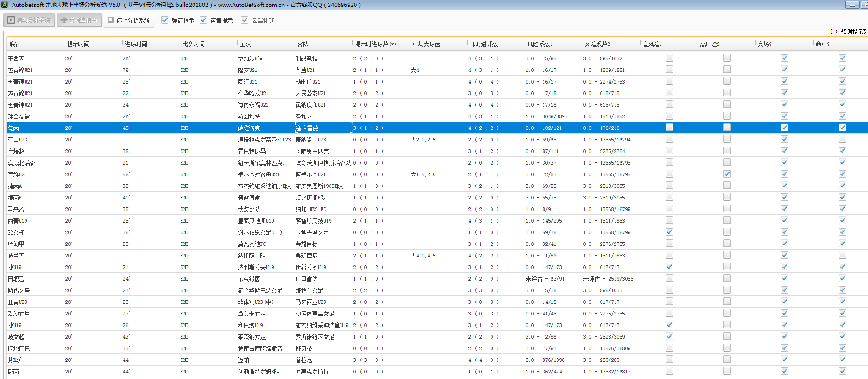Click the Autobetsoft app logo in title bar

[5, 5]
